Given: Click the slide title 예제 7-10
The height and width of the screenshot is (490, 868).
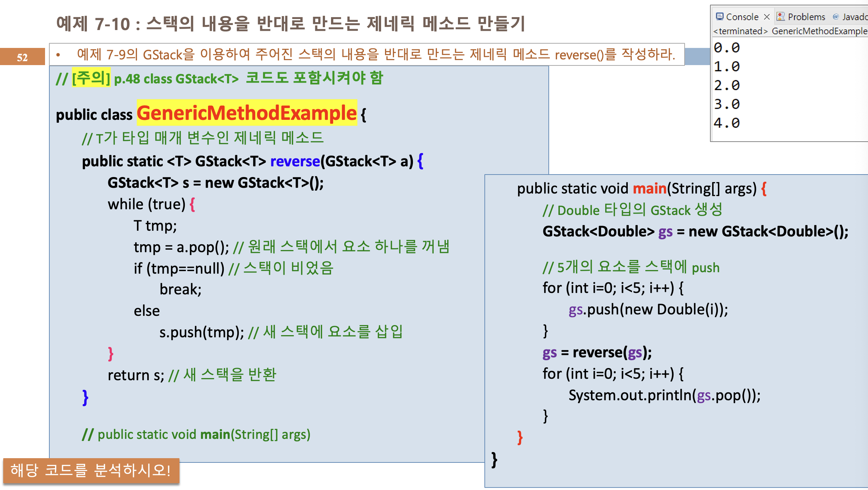Looking at the screenshot, I should coord(290,24).
